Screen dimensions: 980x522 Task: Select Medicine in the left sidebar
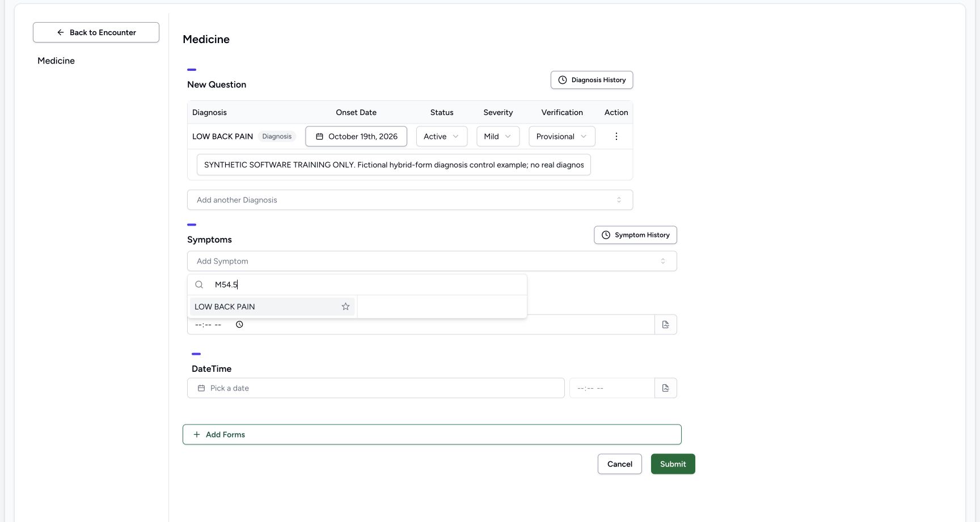pyautogui.click(x=56, y=61)
